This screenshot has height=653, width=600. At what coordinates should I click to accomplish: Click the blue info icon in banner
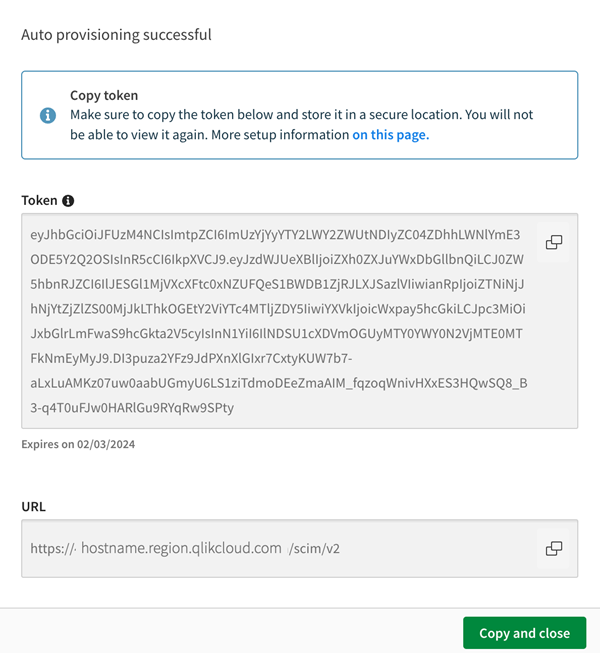[x=48, y=115]
